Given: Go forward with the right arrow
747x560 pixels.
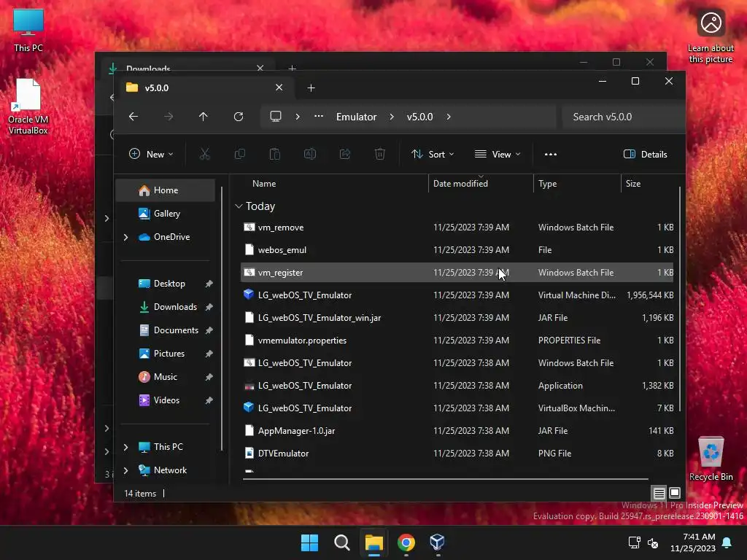Looking at the screenshot, I should [169, 117].
